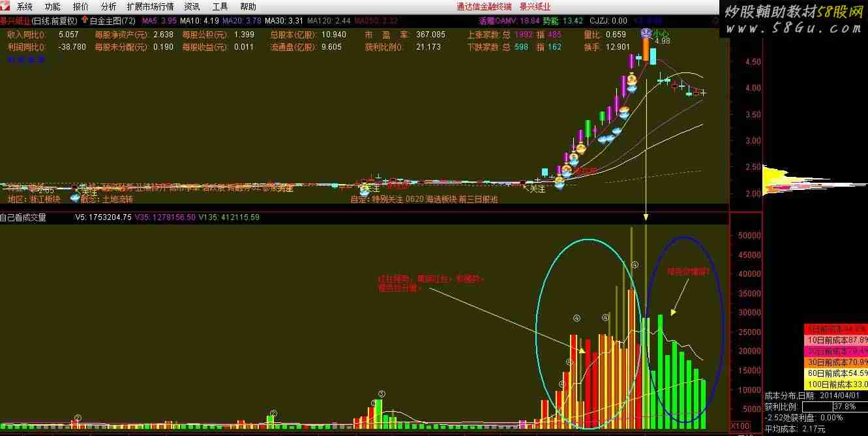Click the 换手 value 12.901

[x=618, y=47]
